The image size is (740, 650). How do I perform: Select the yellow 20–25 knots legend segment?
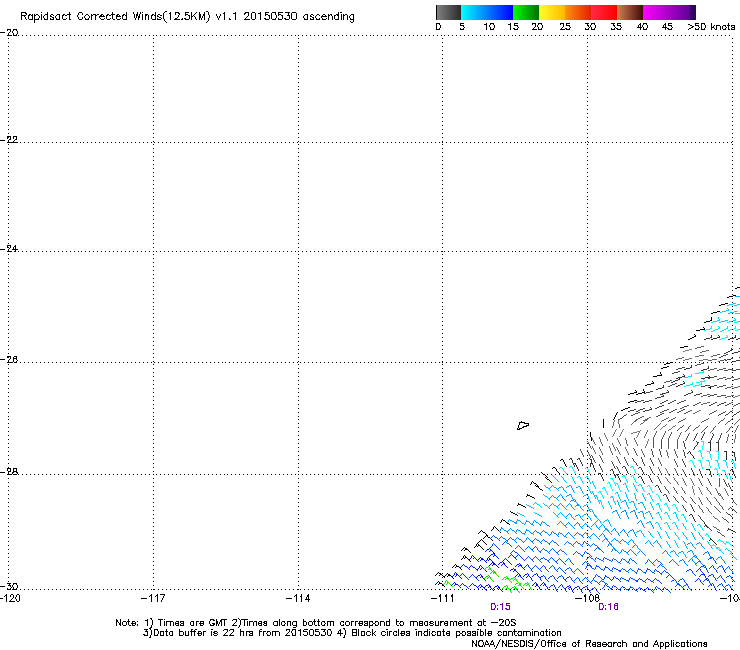click(x=552, y=12)
